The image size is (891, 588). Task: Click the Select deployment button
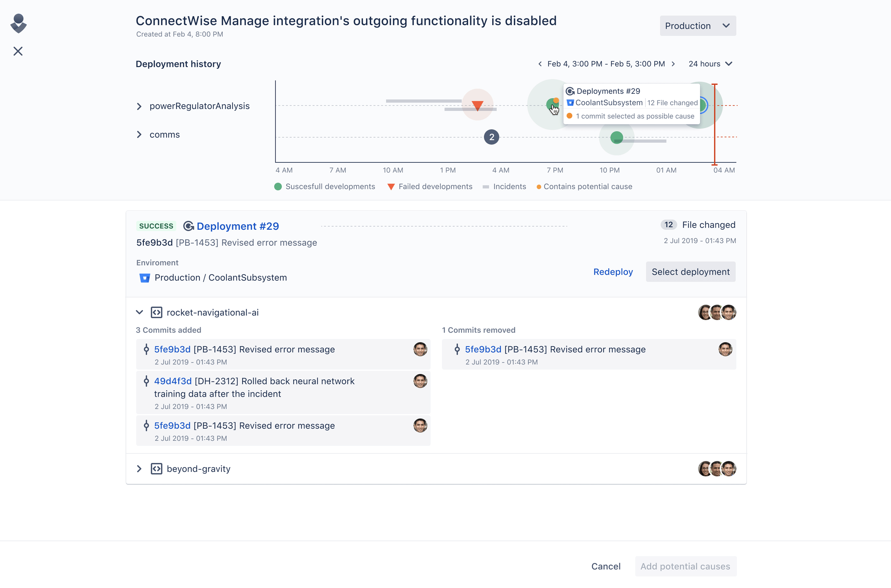690,272
